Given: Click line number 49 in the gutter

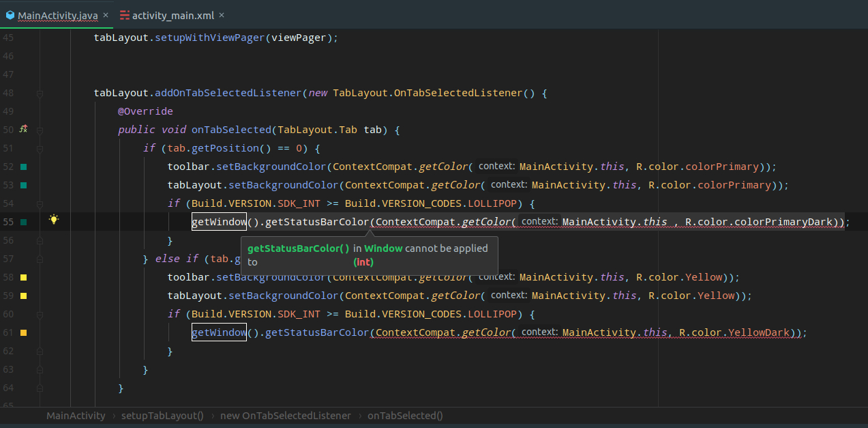Looking at the screenshot, I should click(8, 111).
